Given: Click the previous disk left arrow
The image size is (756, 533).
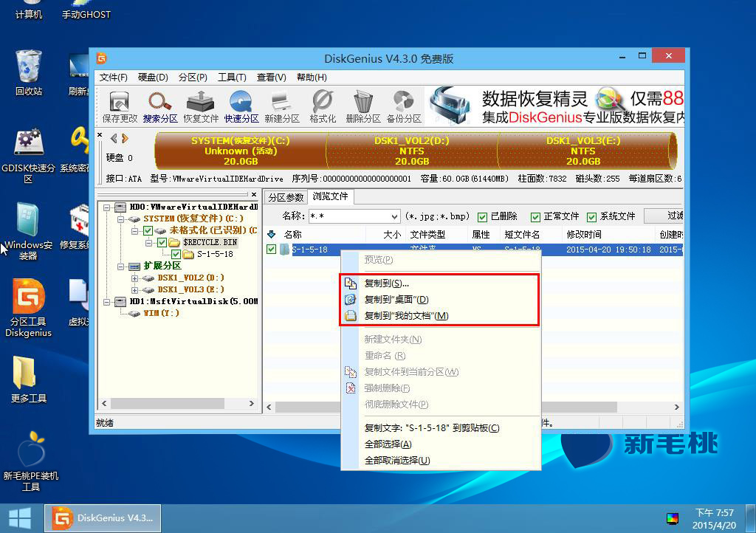Looking at the screenshot, I should pyautogui.click(x=114, y=139).
